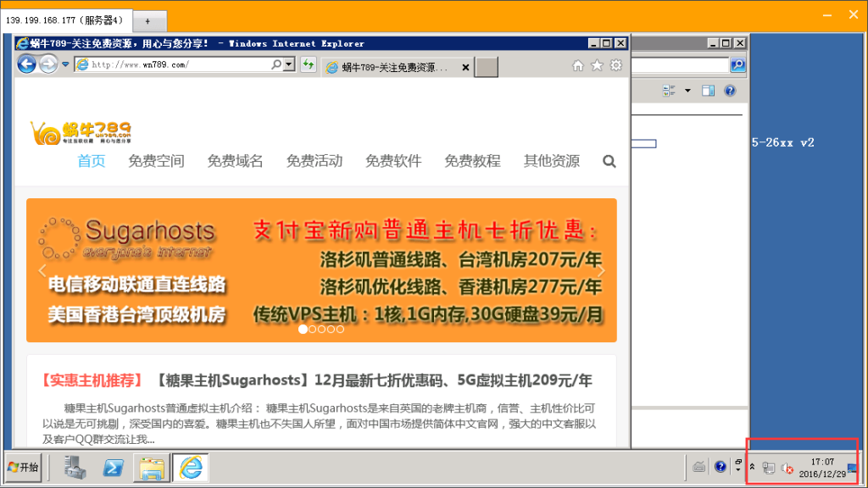Switch to the 免费软件 menu item
The image size is (868, 488).
point(394,161)
